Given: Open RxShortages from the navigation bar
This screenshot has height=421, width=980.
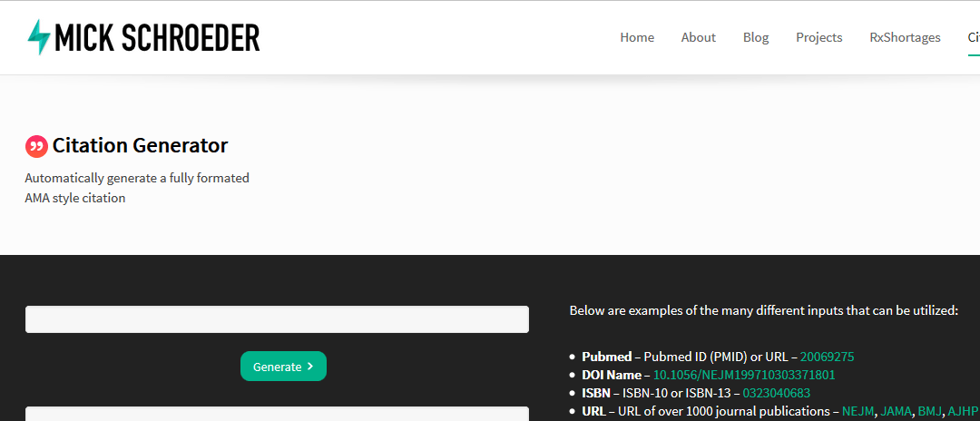Looking at the screenshot, I should click(905, 37).
